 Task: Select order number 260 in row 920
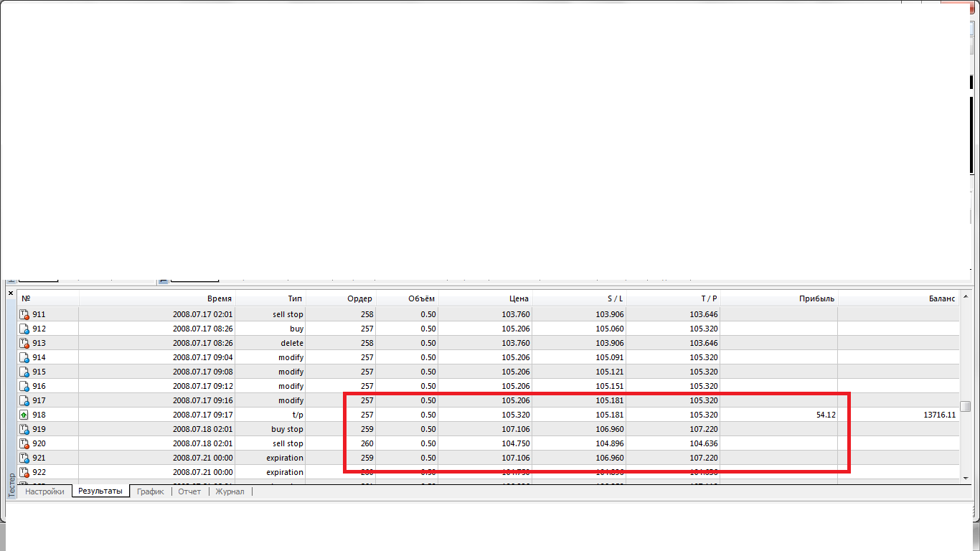pyautogui.click(x=366, y=443)
